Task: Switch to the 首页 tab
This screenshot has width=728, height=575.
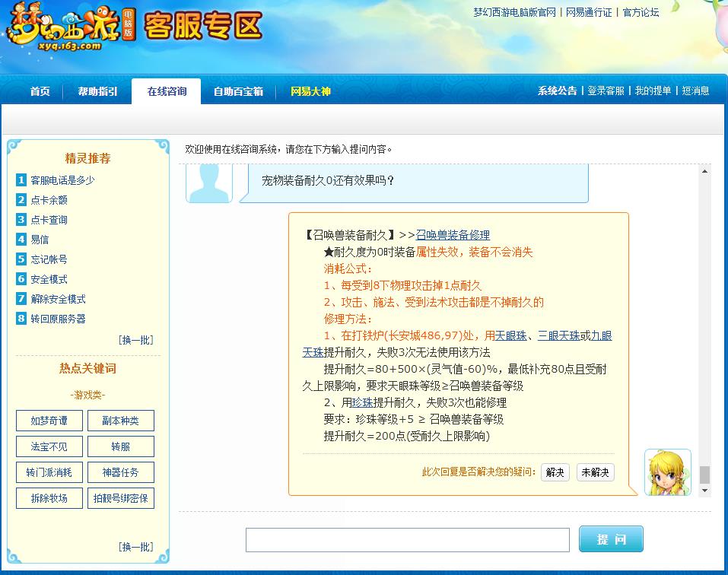Action: click(39, 90)
